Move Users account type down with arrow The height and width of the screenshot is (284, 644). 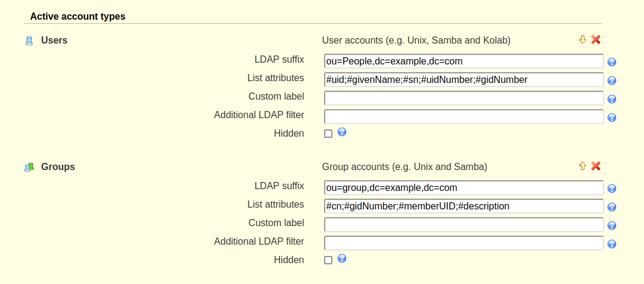(x=583, y=40)
